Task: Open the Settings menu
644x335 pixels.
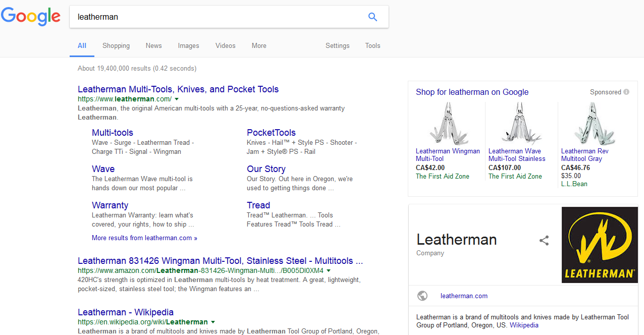Action: [x=337, y=45]
